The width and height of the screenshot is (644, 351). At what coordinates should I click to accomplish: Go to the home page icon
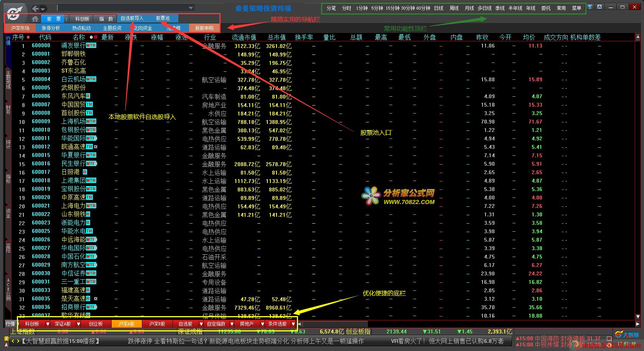coord(35,18)
